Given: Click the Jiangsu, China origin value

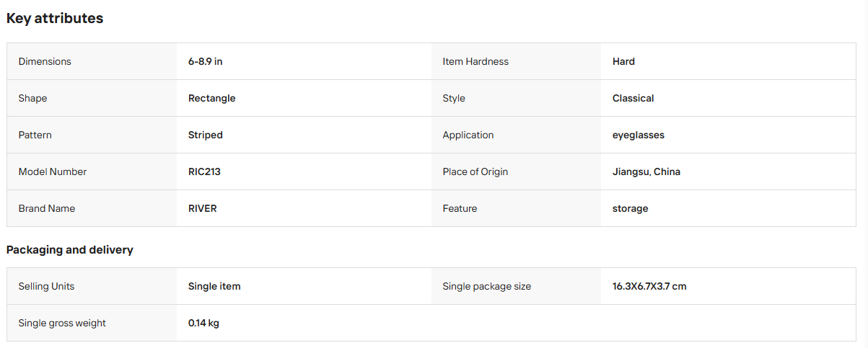Looking at the screenshot, I should 646,171.
